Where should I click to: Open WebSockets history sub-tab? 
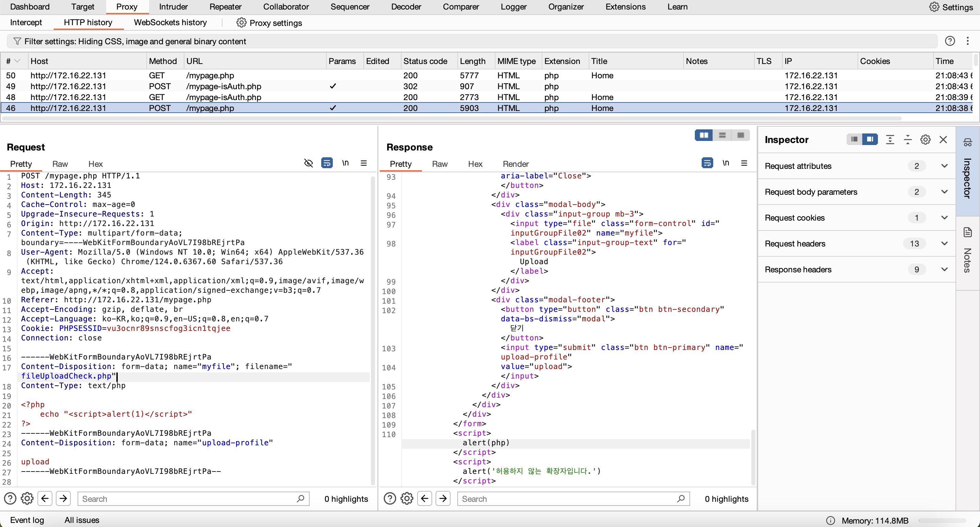point(170,22)
